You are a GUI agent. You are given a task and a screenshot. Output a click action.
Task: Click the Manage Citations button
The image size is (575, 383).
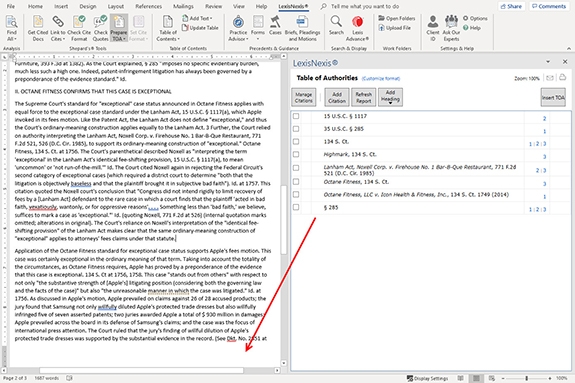[304, 97]
